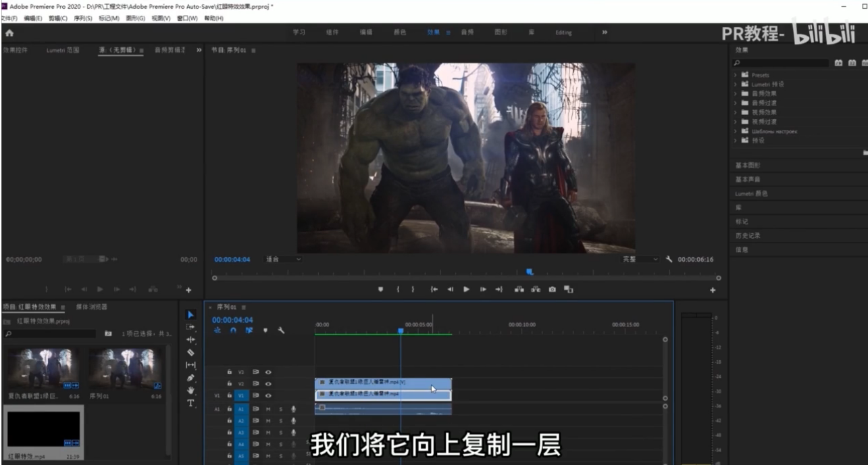The width and height of the screenshot is (868, 465).
Task: Select the Hand tool
Action: [x=190, y=391]
